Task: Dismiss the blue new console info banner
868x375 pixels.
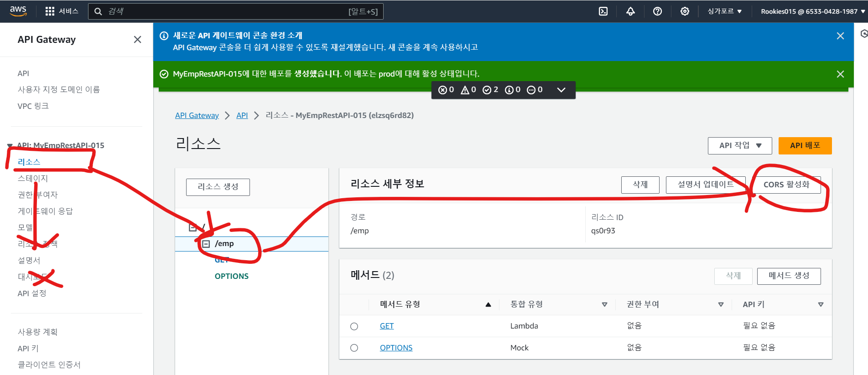Action: [x=840, y=36]
